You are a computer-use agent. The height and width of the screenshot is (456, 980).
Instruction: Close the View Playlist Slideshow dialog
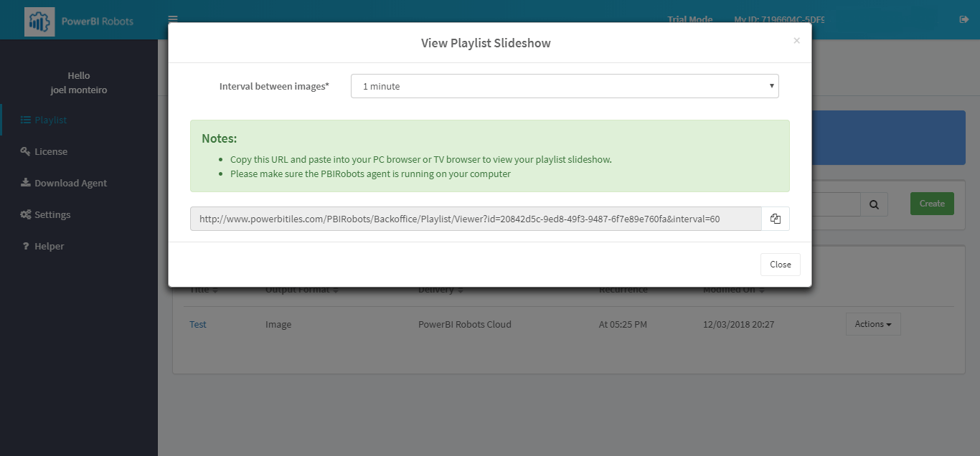tap(780, 264)
